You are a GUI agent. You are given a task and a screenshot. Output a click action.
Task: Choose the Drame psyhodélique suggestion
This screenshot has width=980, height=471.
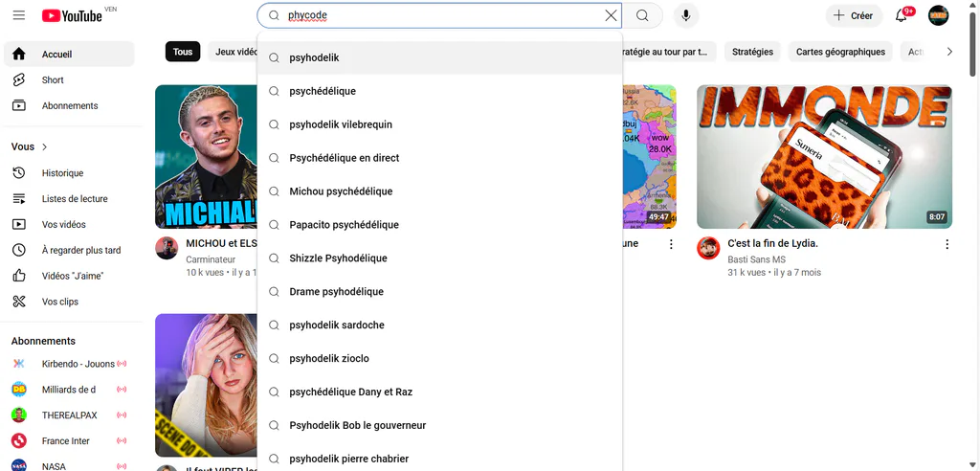(x=439, y=291)
